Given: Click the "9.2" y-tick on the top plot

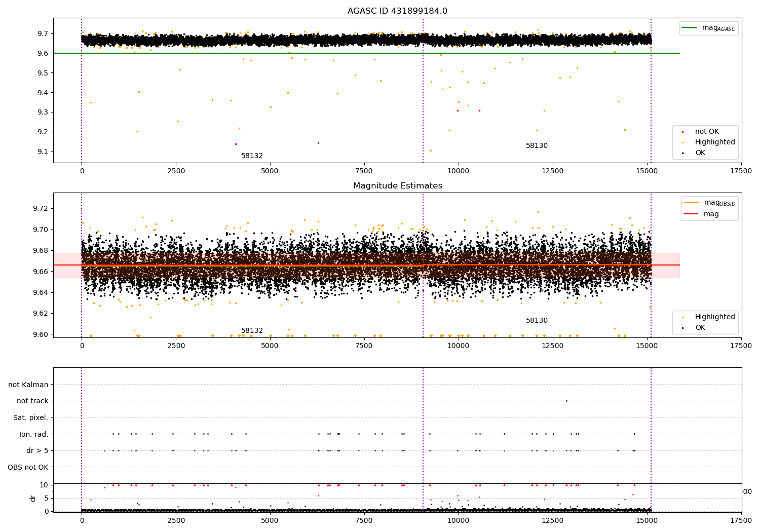Looking at the screenshot, I should [43, 132].
